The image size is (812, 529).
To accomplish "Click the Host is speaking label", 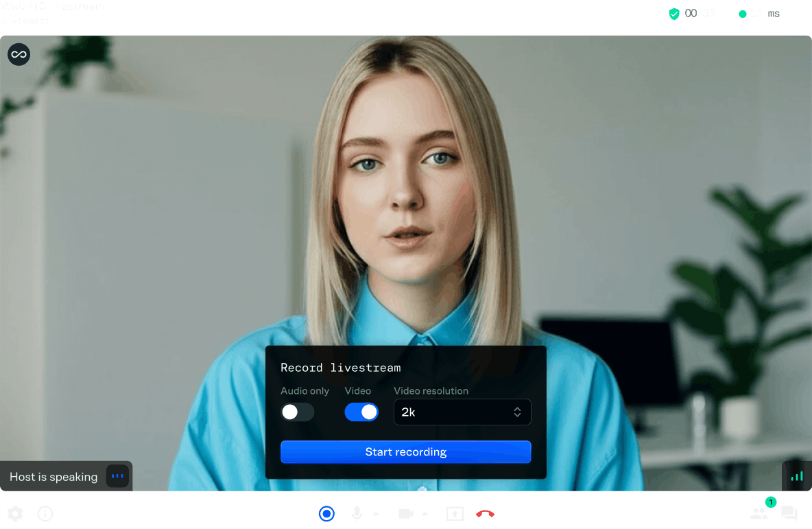I will [x=53, y=477].
